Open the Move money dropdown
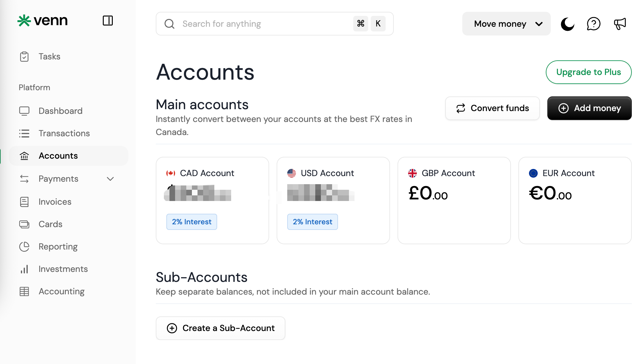The width and height of the screenshot is (643, 364). click(x=506, y=24)
